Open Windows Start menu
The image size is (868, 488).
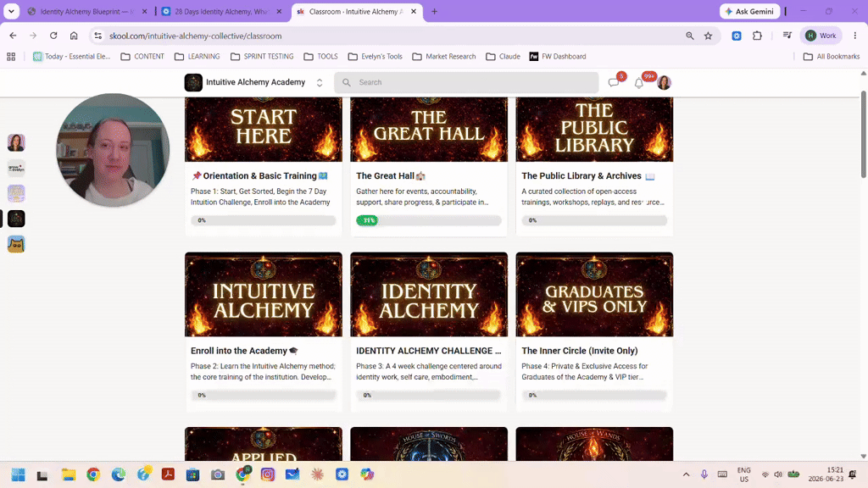[19, 474]
